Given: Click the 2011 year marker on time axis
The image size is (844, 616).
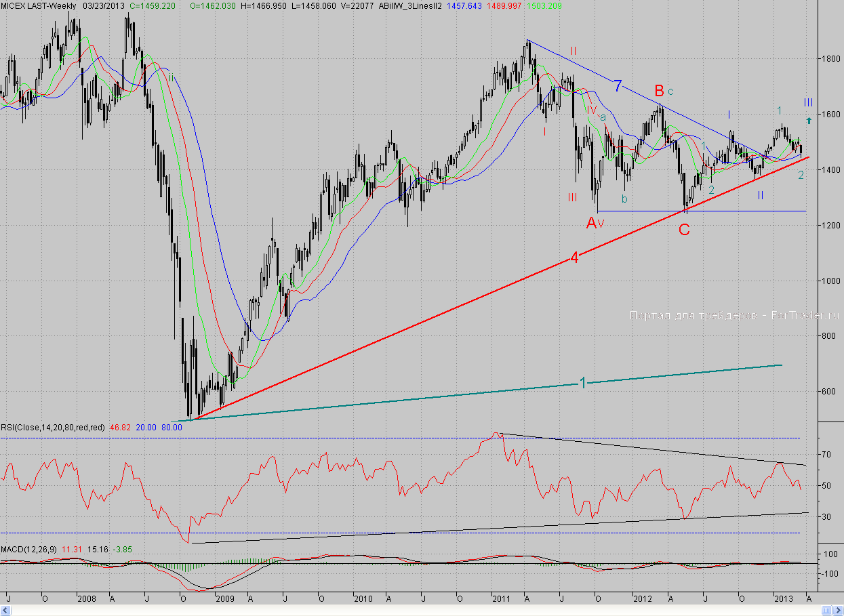Looking at the screenshot, I should pos(502,599).
